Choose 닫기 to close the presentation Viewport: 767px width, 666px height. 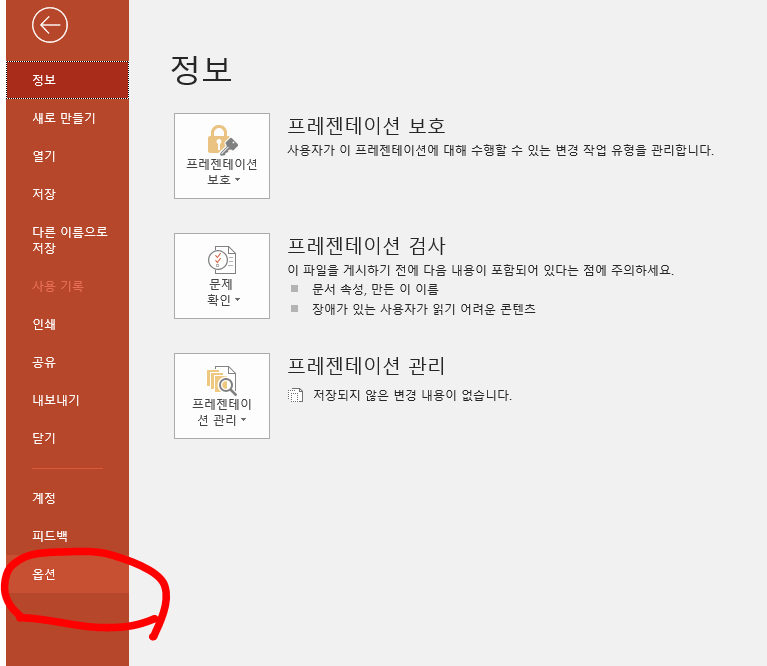68,439
